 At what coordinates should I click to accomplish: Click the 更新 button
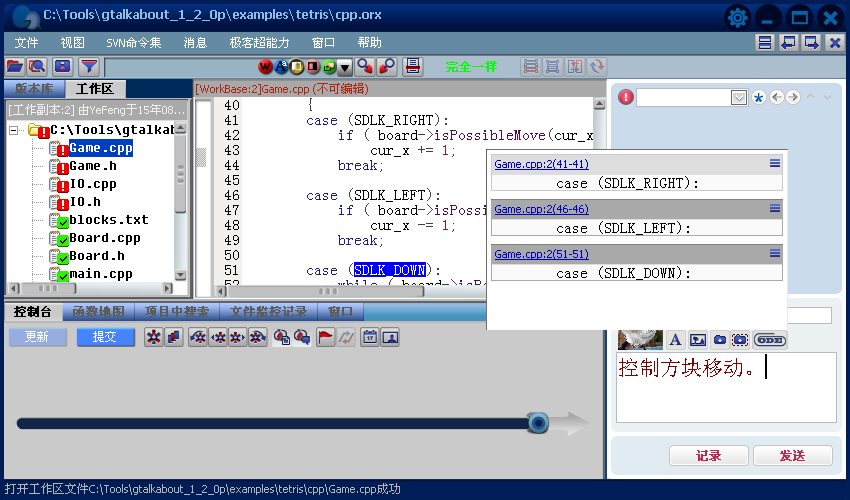point(37,337)
